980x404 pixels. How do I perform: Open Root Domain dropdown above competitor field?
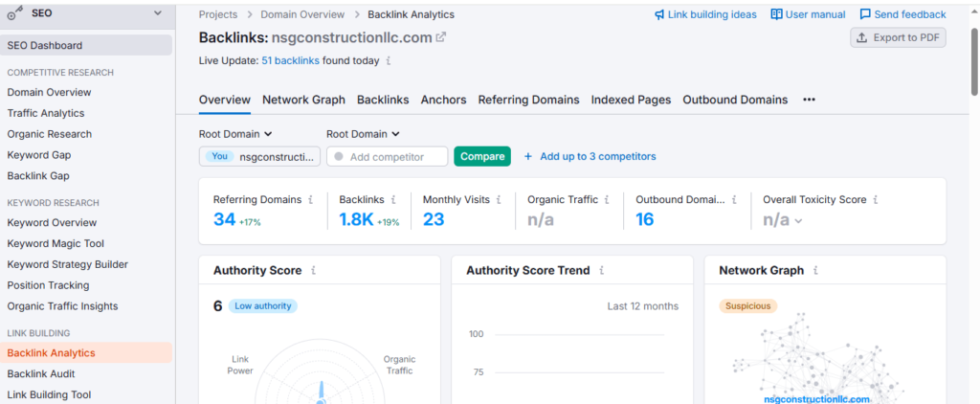pyautogui.click(x=363, y=134)
